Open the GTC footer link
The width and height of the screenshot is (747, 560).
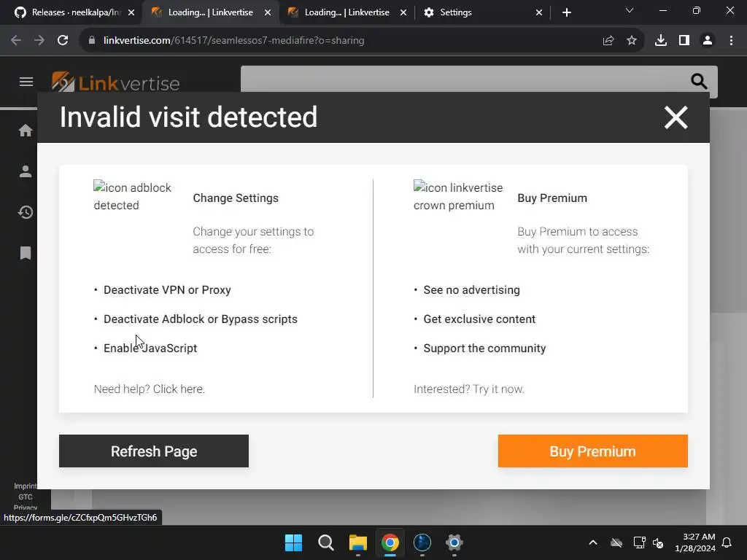point(26,497)
